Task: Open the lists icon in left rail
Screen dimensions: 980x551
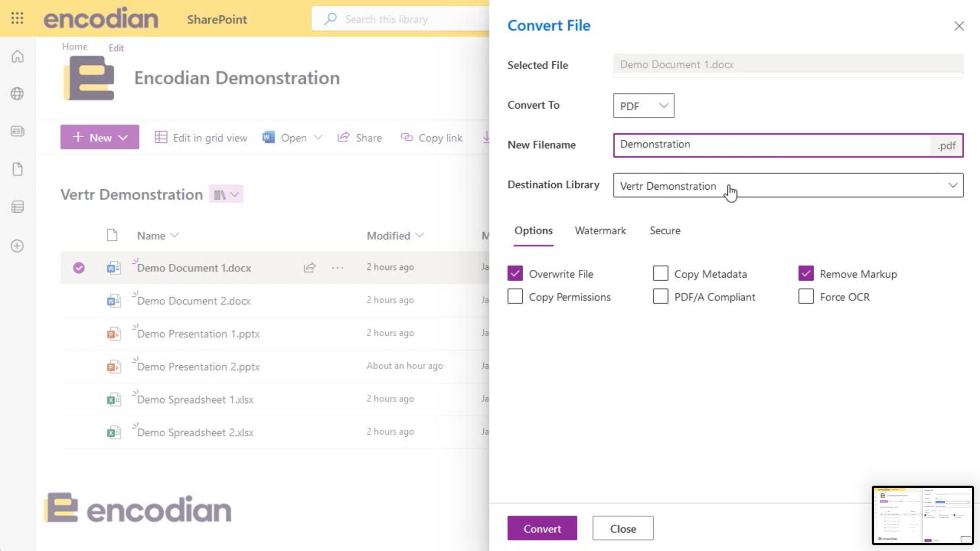Action: point(17,207)
